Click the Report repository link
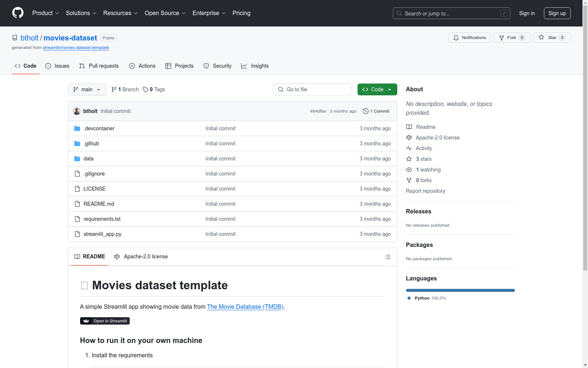 (x=426, y=191)
